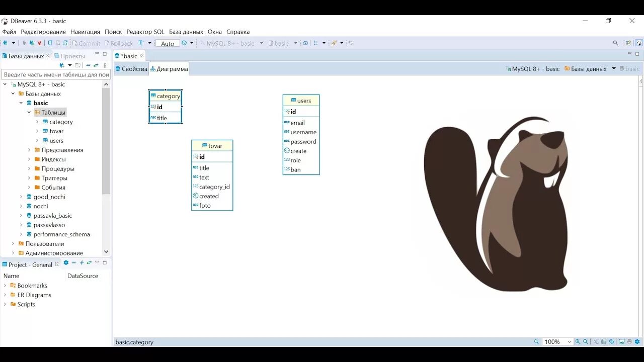This screenshot has width=644, height=362.
Task: Click the Rollback toolbar button
Action: pyautogui.click(x=118, y=43)
